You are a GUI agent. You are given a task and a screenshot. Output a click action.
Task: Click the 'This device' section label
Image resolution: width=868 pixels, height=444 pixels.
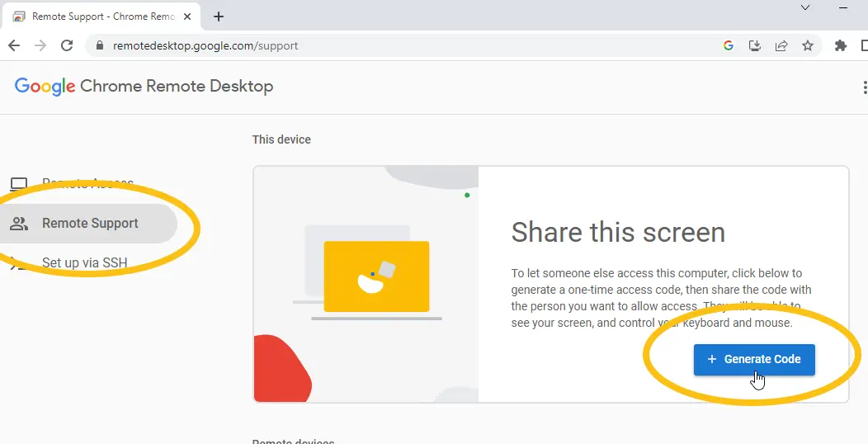point(281,139)
